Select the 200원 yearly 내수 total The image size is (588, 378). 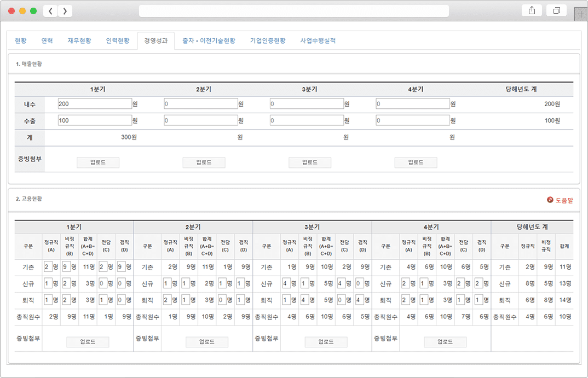552,104
